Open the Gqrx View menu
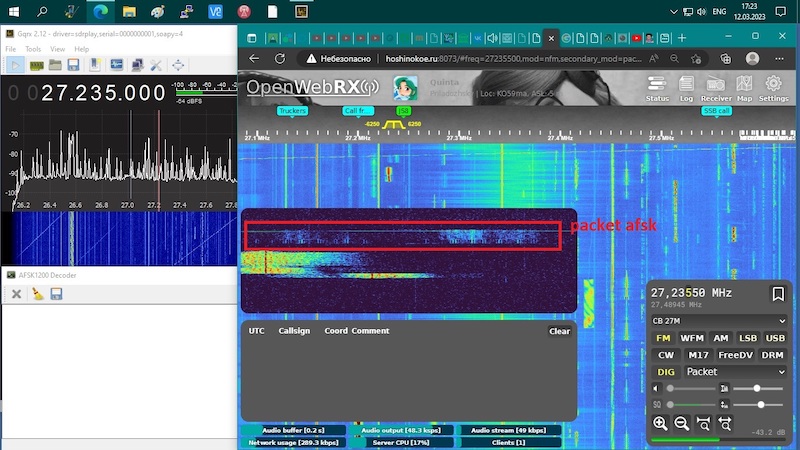The image size is (800, 450). [x=57, y=48]
